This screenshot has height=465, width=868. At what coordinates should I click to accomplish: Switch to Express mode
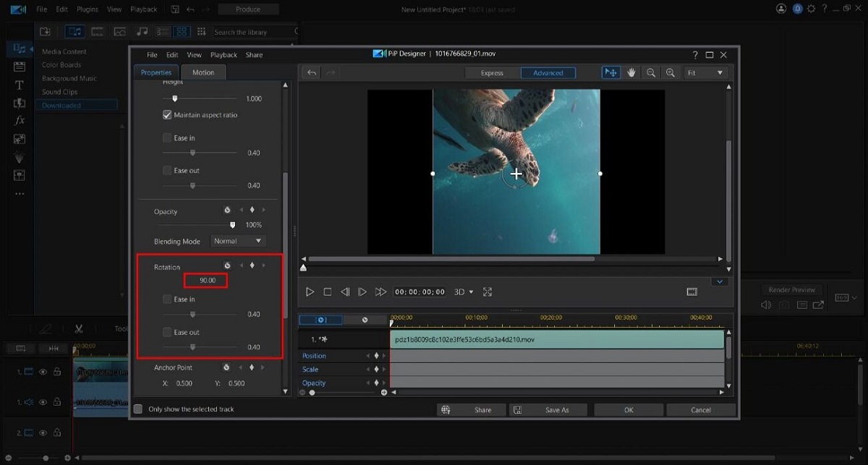coord(492,72)
